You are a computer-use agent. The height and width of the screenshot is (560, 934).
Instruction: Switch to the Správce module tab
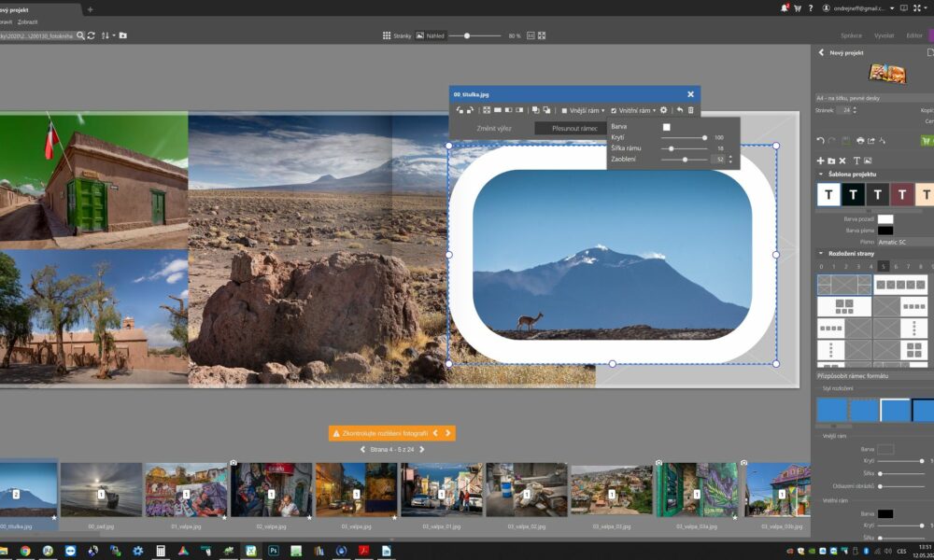pyautogui.click(x=851, y=35)
